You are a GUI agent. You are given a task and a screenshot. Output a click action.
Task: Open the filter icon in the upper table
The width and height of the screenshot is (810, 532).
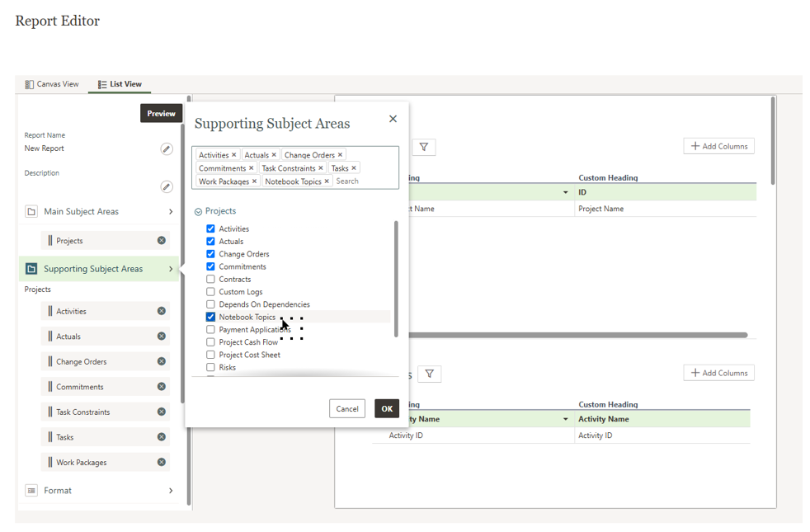click(424, 147)
